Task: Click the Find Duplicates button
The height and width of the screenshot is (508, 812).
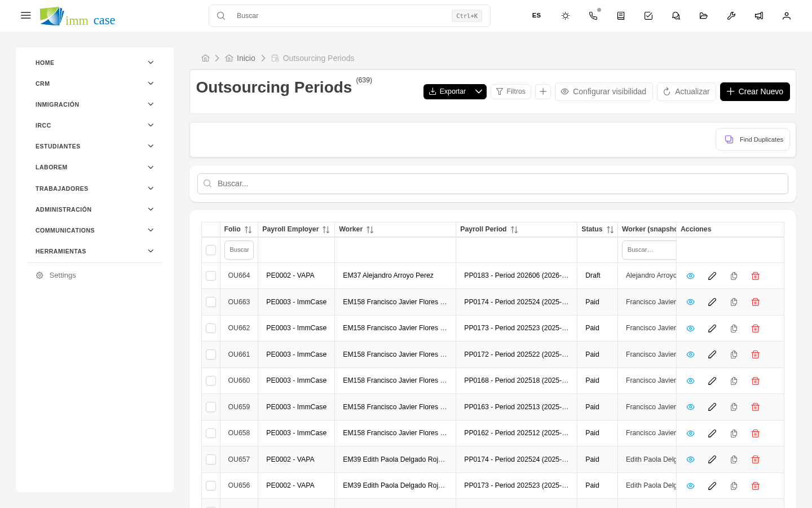Action: tap(753, 139)
